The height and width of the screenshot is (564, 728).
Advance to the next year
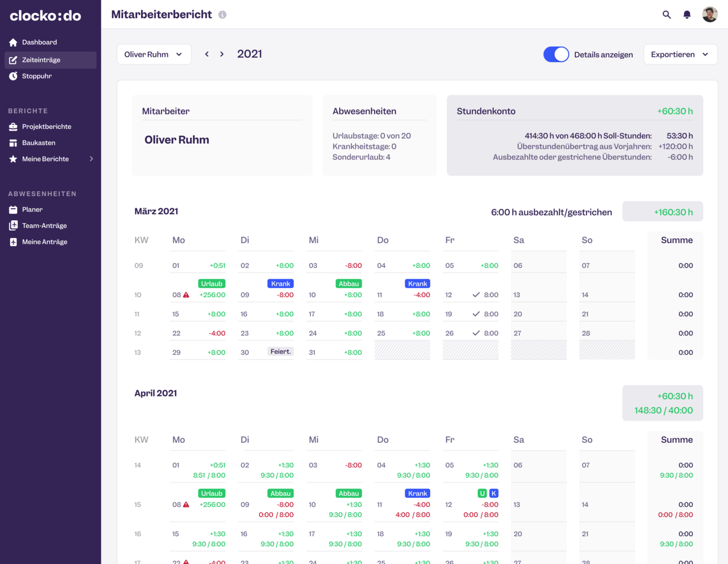[222, 54]
